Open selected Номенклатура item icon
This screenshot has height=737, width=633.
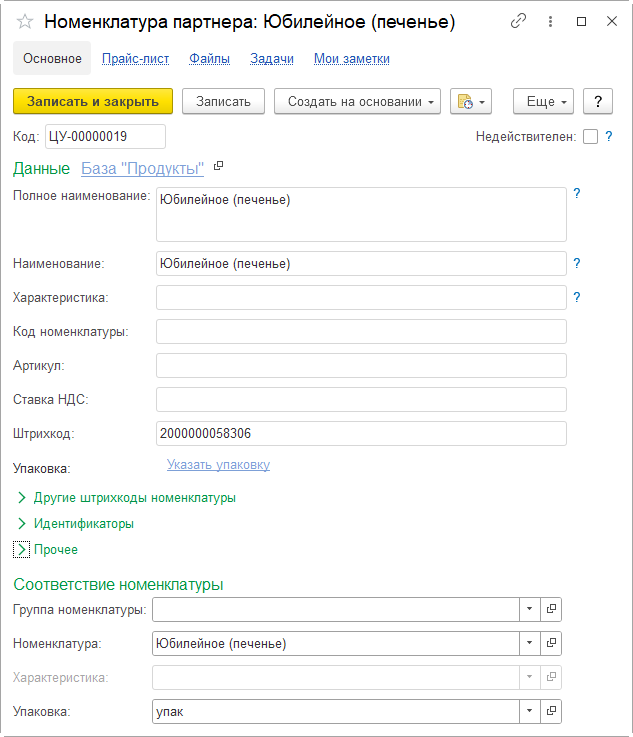point(551,643)
